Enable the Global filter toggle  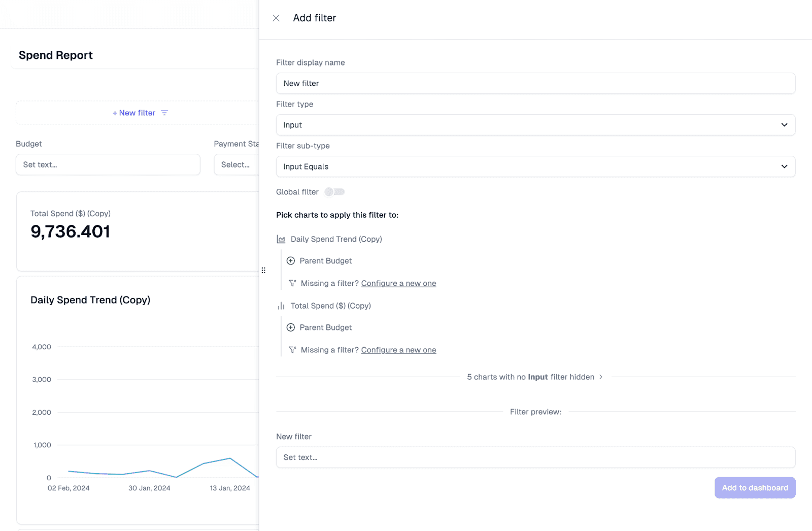333,192
